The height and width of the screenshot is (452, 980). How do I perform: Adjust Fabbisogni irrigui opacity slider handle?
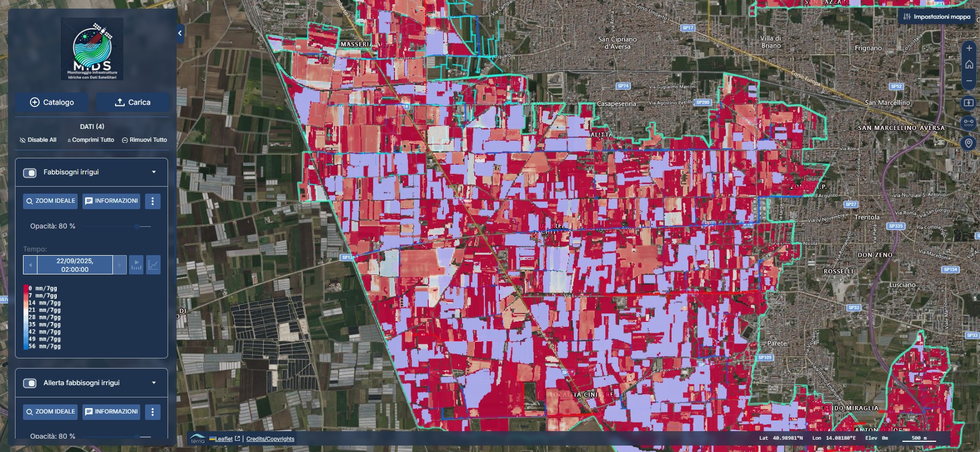click(x=137, y=226)
